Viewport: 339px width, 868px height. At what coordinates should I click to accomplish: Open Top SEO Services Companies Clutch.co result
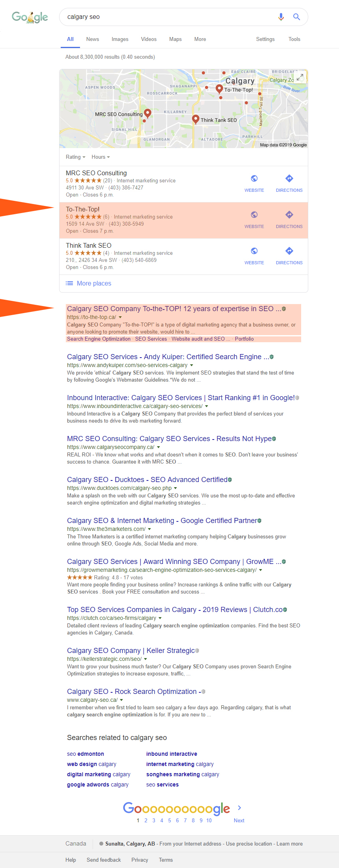coord(175,610)
